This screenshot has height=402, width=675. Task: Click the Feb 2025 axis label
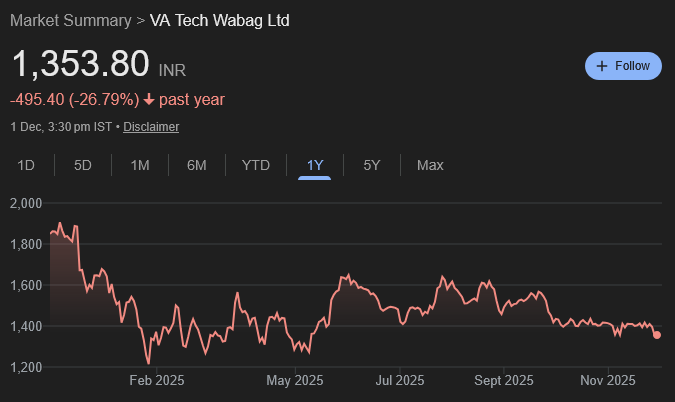click(x=157, y=380)
